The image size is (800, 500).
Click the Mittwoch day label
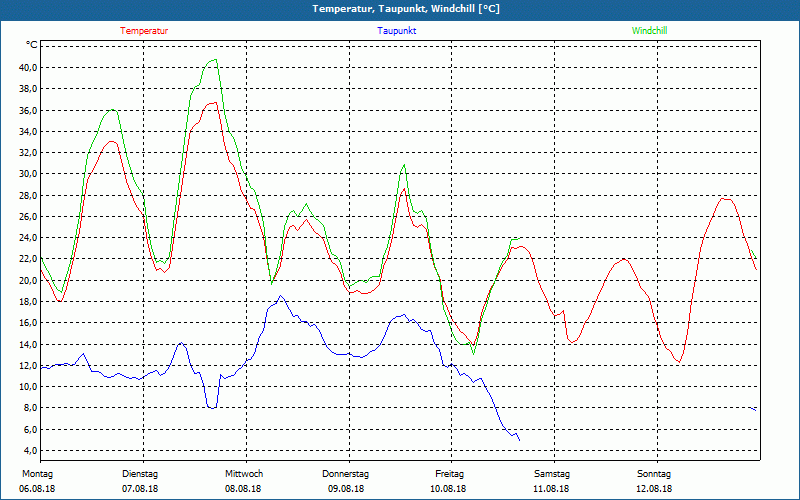coord(244,474)
